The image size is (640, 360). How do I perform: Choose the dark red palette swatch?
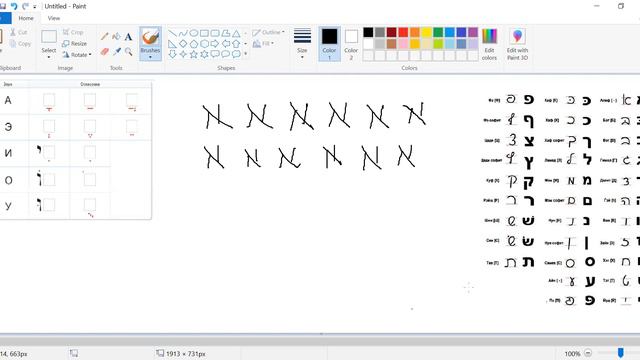tap(391, 32)
